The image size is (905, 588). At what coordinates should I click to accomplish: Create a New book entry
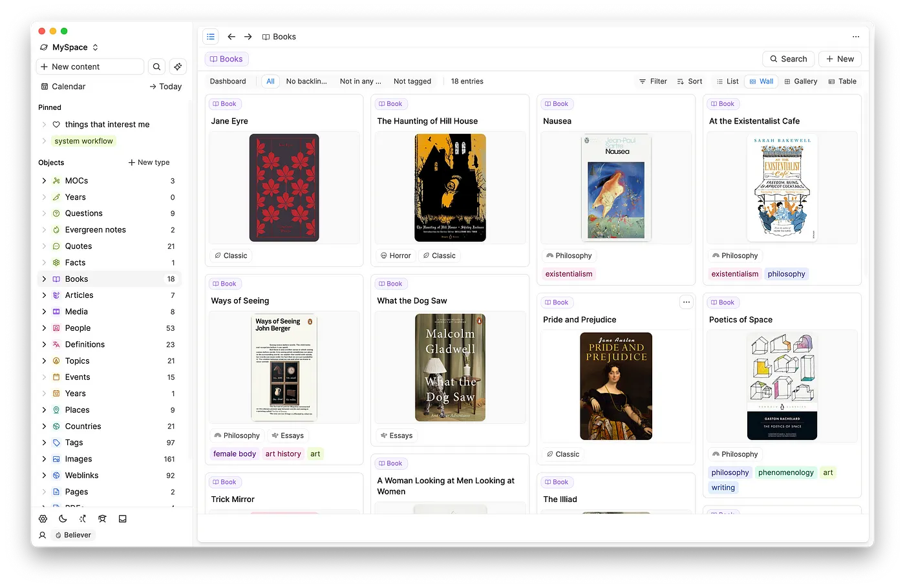click(x=840, y=59)
